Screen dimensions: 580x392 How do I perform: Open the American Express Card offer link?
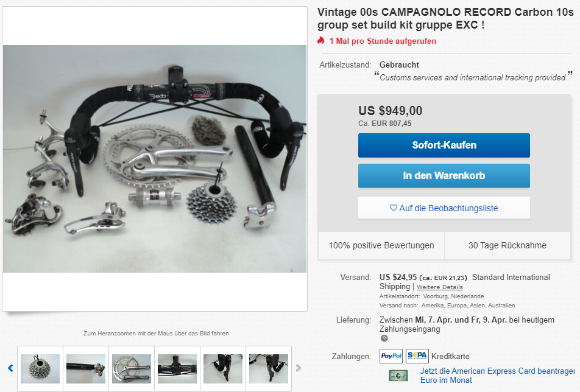[497, 376]
